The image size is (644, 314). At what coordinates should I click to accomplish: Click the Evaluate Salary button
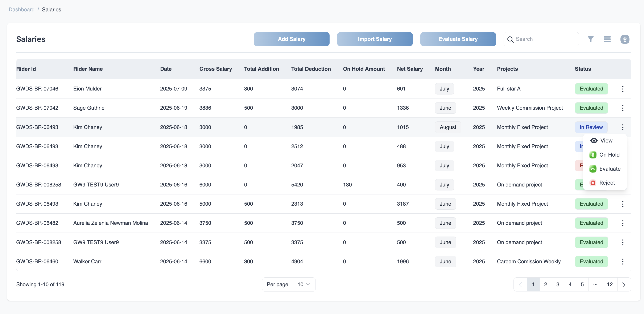[458, 39]
